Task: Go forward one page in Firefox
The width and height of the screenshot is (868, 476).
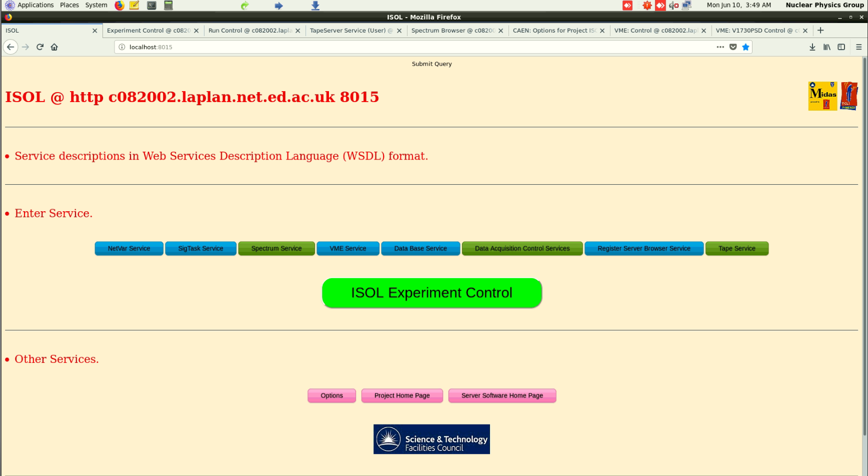Action: (x=25, y=47)
